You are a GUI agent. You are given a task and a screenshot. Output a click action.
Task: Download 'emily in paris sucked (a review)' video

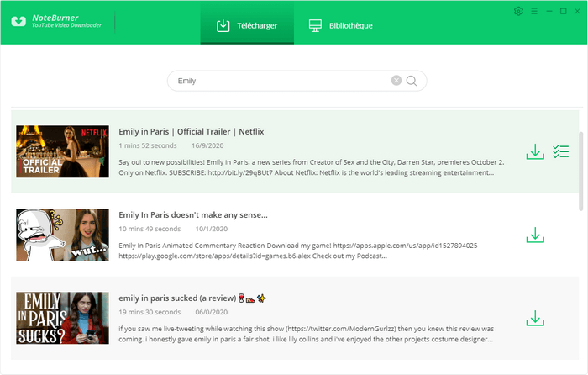click(x=535, y=319)
